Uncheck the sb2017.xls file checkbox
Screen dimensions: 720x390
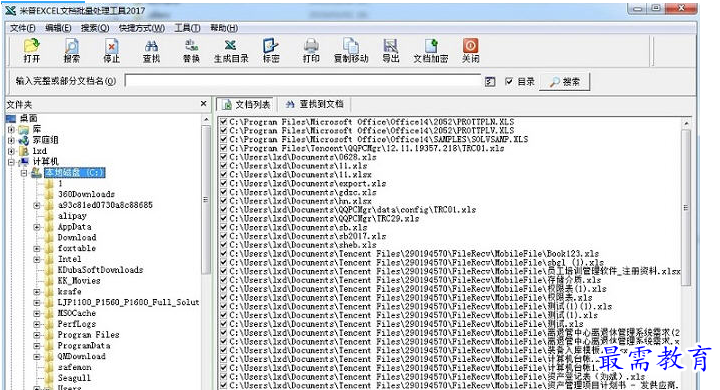click(x=224, y=236)
